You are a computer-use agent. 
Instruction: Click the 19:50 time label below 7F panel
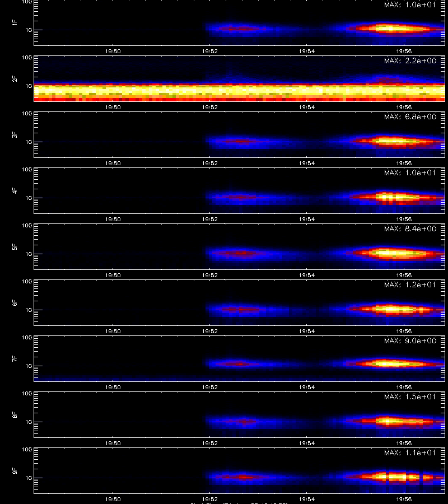click(x=113, y=388)
